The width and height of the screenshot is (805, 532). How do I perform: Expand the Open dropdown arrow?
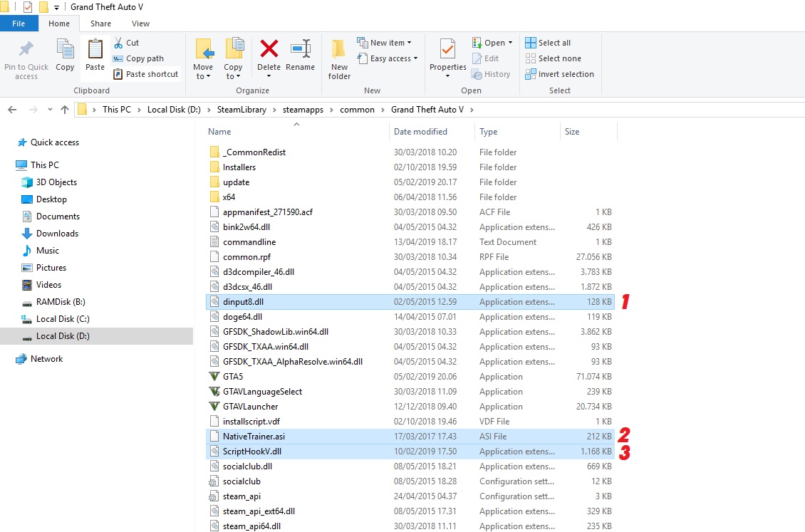pyautogui.click(x=510, y=43)
